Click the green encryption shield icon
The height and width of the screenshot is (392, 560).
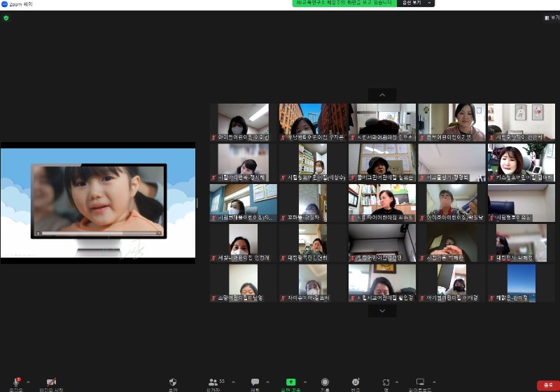pos(6,18)
